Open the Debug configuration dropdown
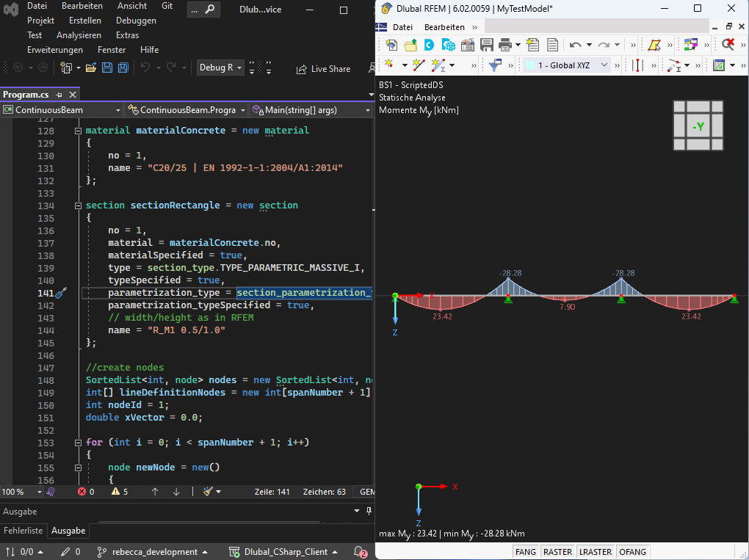This screenshot has height=560, width=749. click(x=220, y=67)
